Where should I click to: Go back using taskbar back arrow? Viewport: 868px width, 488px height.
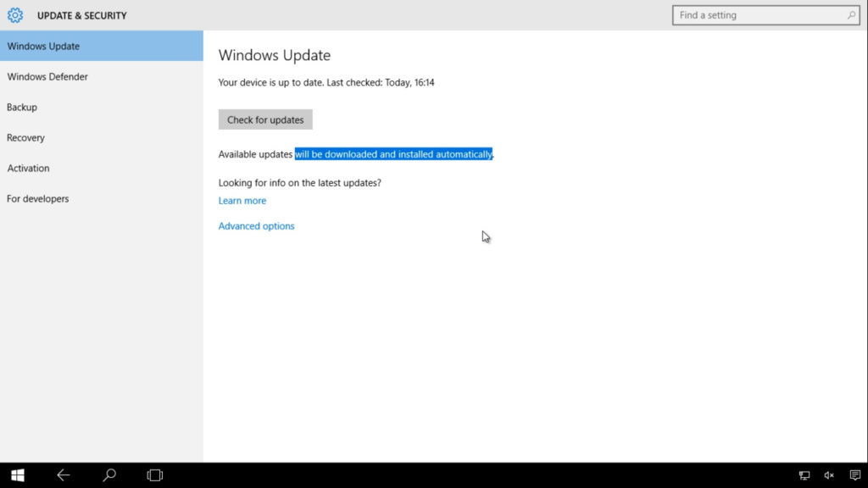pyautogui.click(x=63, y=475)
